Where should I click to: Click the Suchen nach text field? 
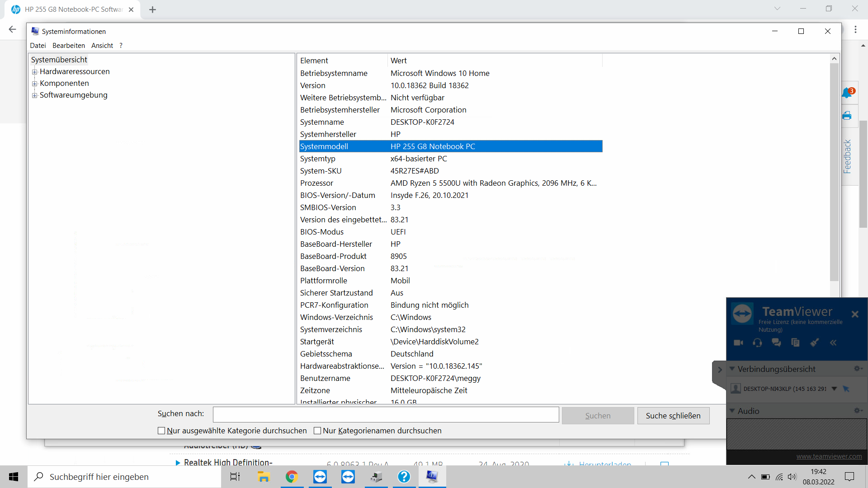point(386,414)
